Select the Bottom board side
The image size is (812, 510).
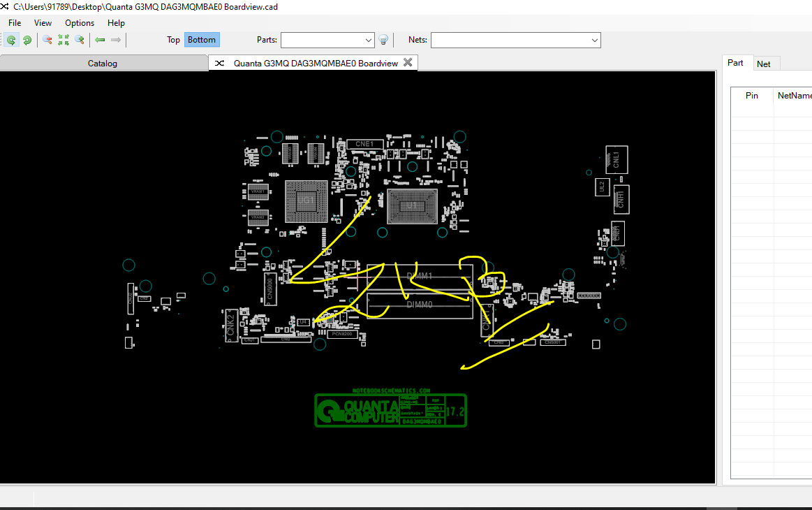pos(202,40)
